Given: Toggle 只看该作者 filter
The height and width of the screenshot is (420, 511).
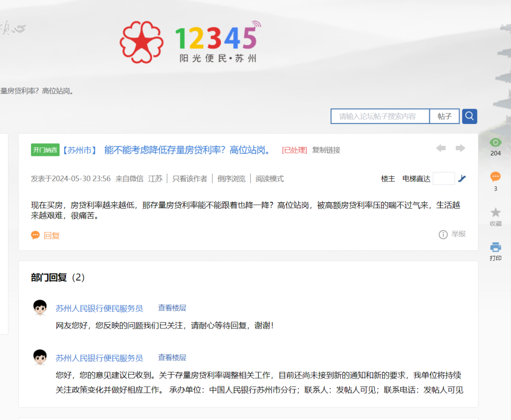Looking at the screenshot, I should pos(189,179).
